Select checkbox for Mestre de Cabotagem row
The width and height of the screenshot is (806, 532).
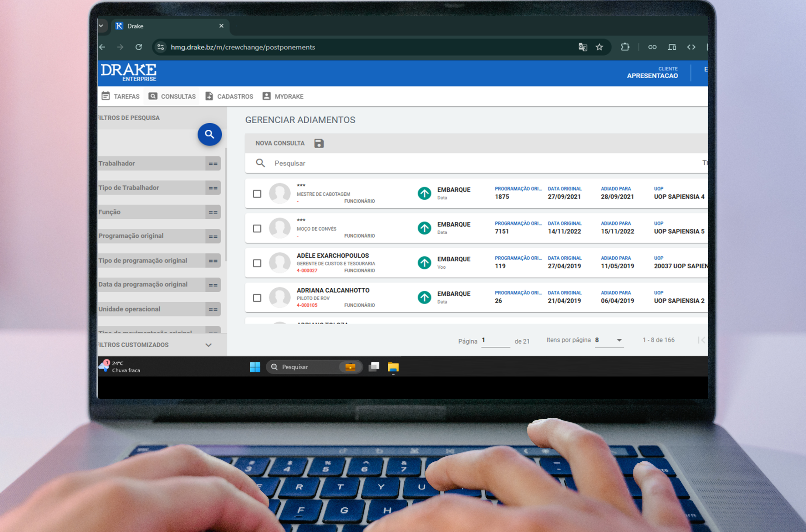257,194
